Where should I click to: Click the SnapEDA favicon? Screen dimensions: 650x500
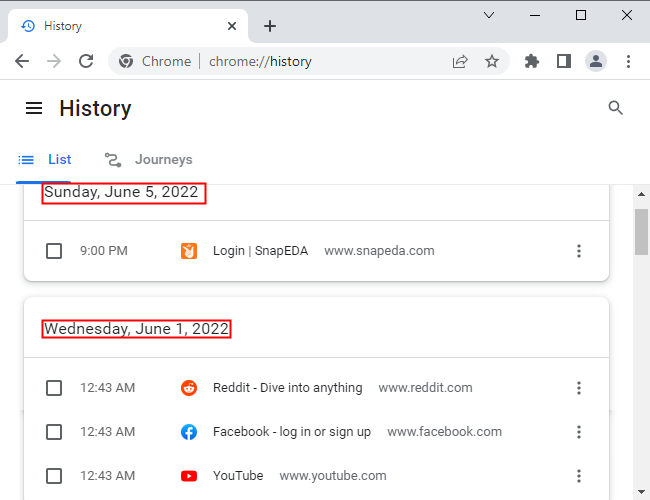pyautogui.click(x=189, y=251)
